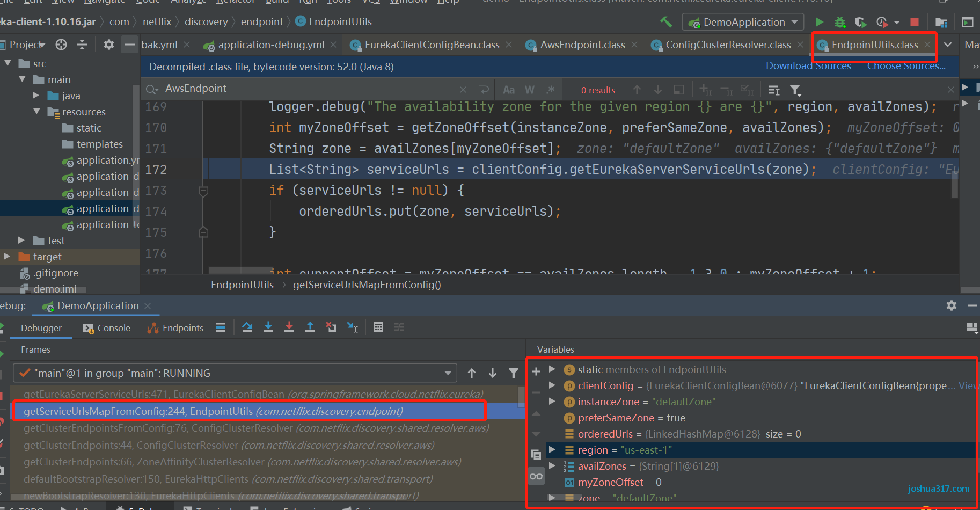Toggle Words (W) option in search bar
980x510 pixels.
pyautogui.click(x=530, y=90)
